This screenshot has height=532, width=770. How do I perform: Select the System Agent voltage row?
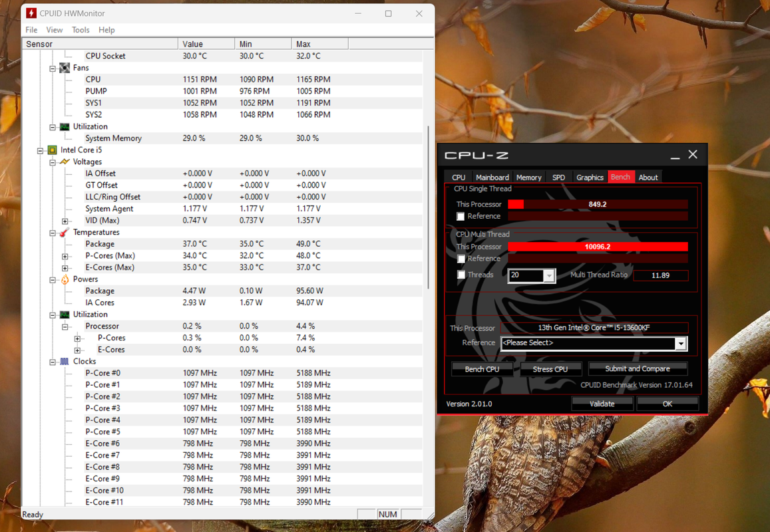[222, 209]
